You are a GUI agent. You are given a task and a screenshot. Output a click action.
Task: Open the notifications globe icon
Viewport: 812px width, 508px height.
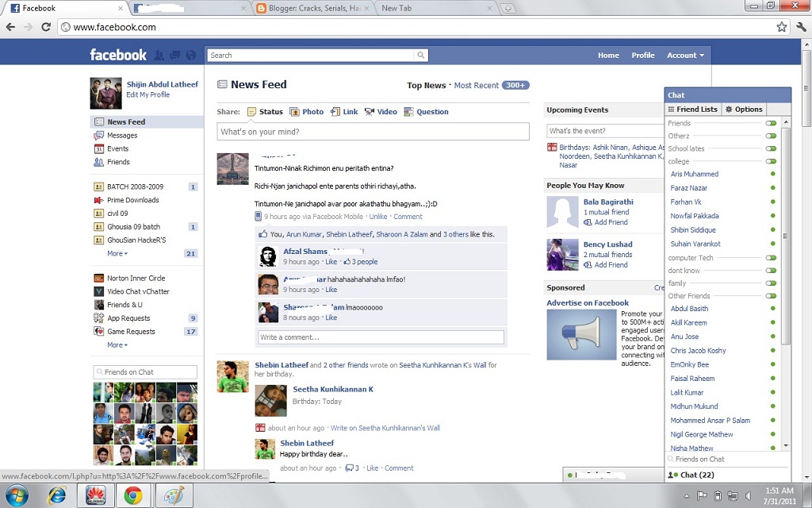tap(191, 55)
